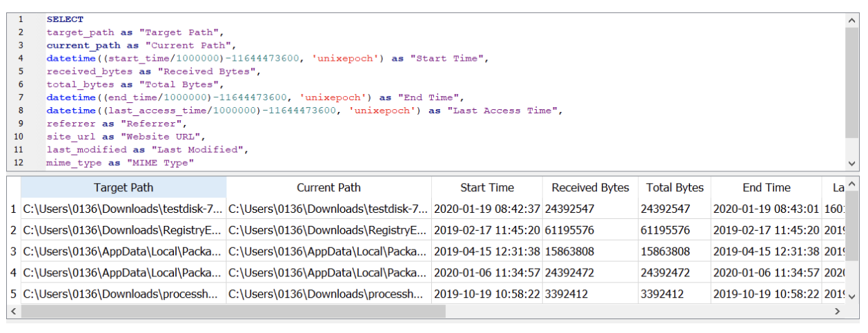
Task: Select row 3 number header
Action: pos(14,251)
